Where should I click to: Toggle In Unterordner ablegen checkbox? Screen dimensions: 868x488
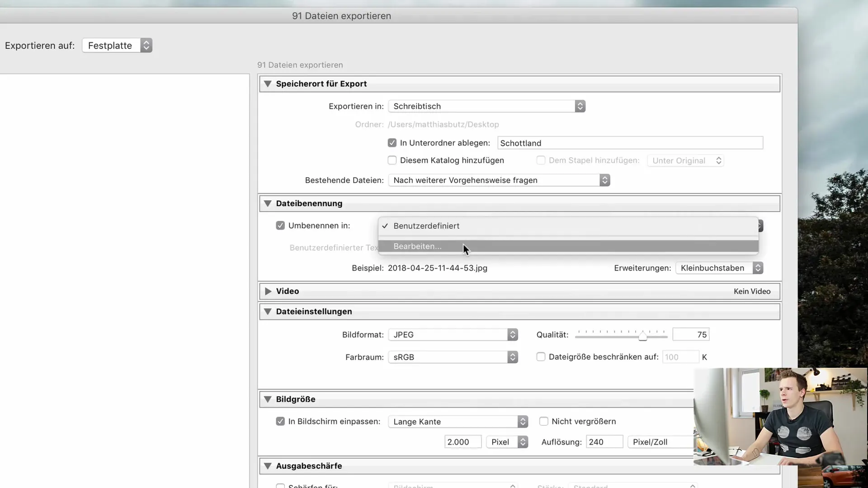point(392,143)
